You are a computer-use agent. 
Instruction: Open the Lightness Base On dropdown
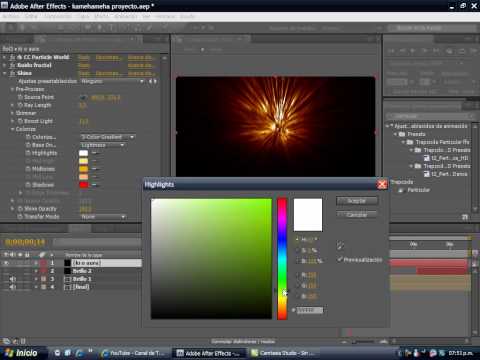(103, 145)
